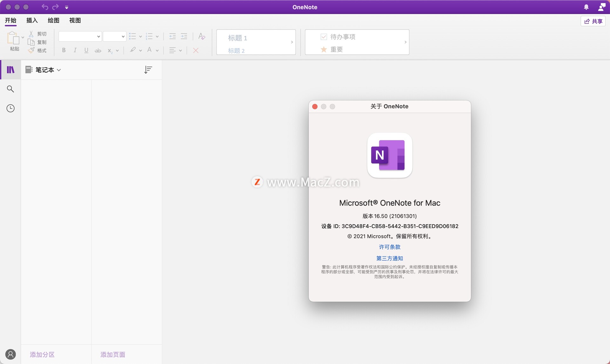Image resolution: width=610 pixels, height=364 pixels.
Task: Toggle subscript formatting
Action: (x=110, y=51)
